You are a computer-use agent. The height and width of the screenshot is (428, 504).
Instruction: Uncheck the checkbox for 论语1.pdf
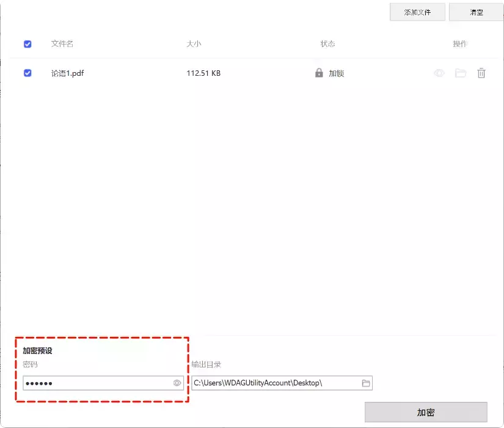pos(27,73)
